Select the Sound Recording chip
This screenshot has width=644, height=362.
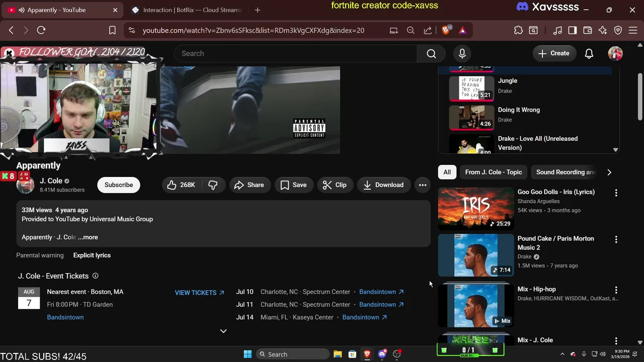click(566, 172)
